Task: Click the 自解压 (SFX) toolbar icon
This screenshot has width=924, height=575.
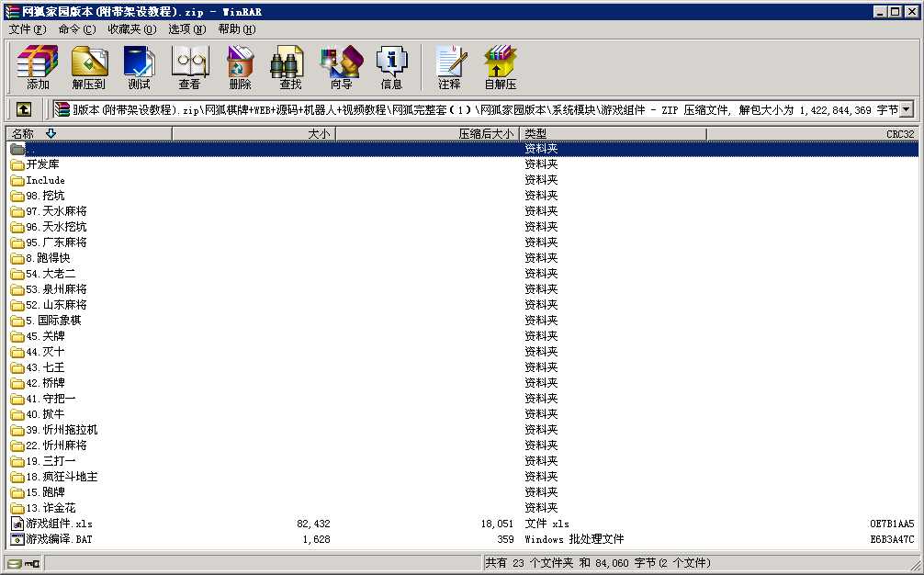Action: 501,67
